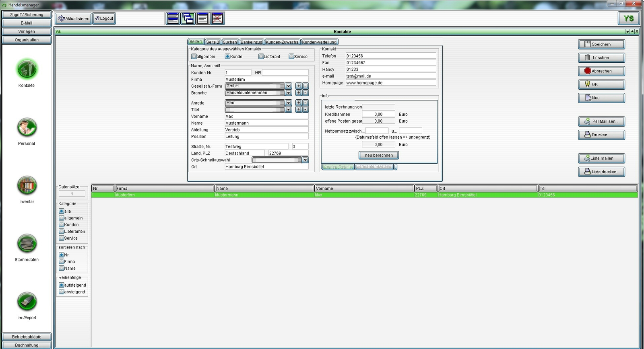The image size is (644, 349).
Task: Open the Vorlagen sidebar section
Action: [27, 31]
